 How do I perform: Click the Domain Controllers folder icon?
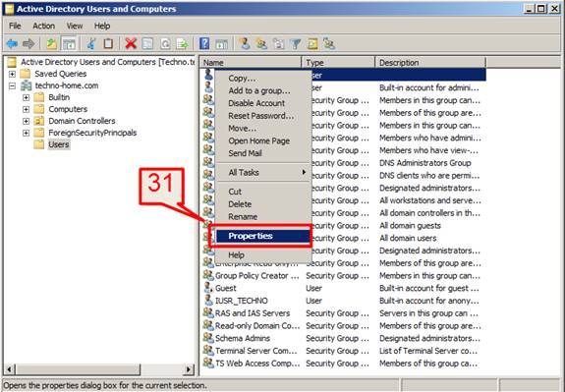[39, 121]
